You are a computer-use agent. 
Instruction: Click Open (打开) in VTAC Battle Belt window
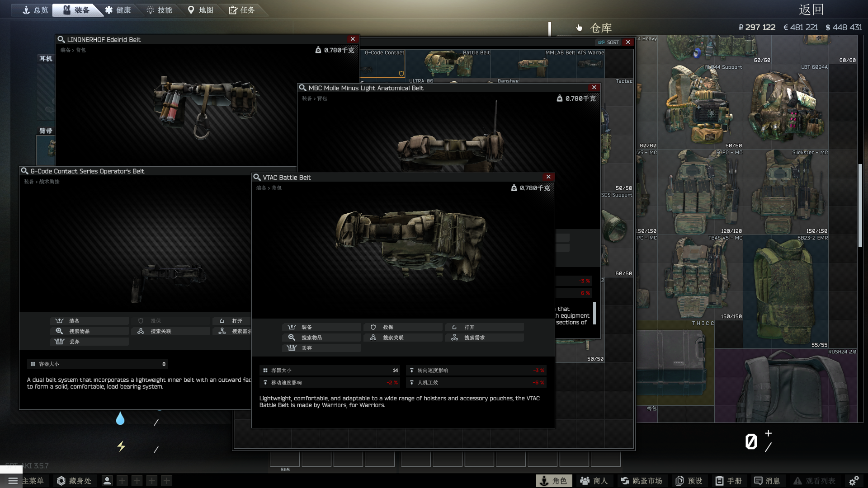484,327
